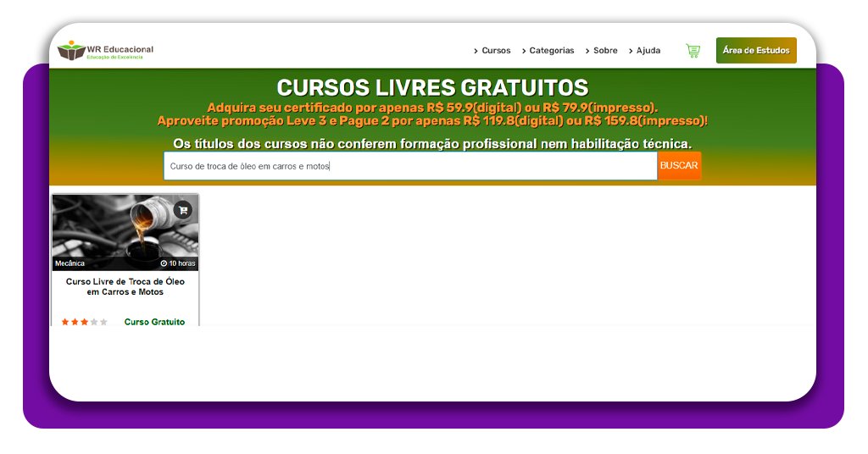
Task: Click the clock icon beside 10 horas
Action: 164,263
